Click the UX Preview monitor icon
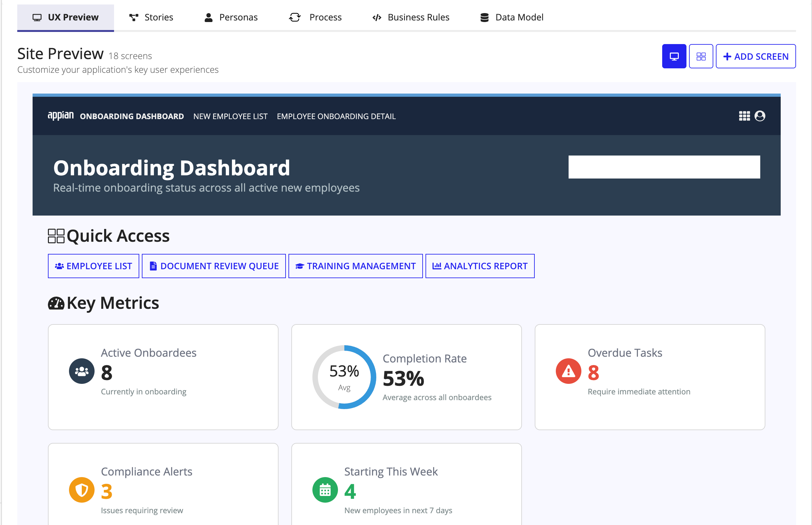This screenshot has width=812, height=525. (37, 17)
